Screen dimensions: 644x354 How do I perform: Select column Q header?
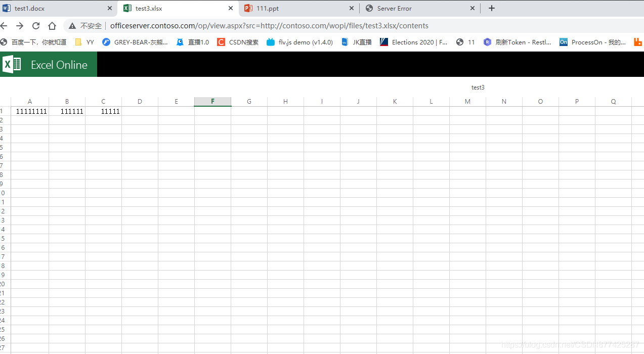tap(613, 102)
